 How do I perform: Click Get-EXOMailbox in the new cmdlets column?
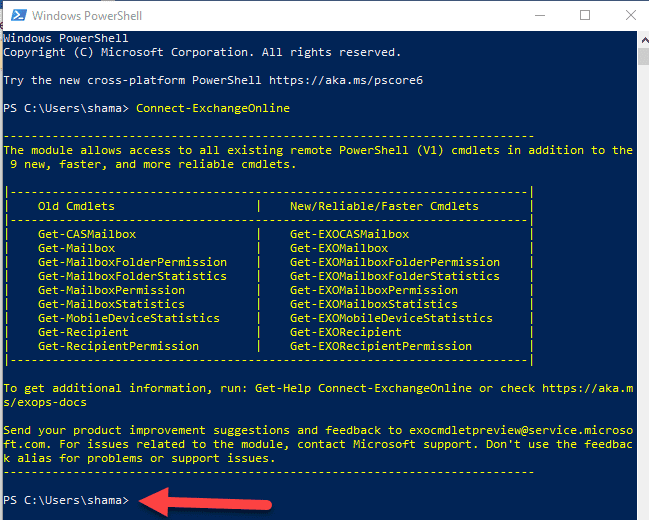click(x=338, y=248)
